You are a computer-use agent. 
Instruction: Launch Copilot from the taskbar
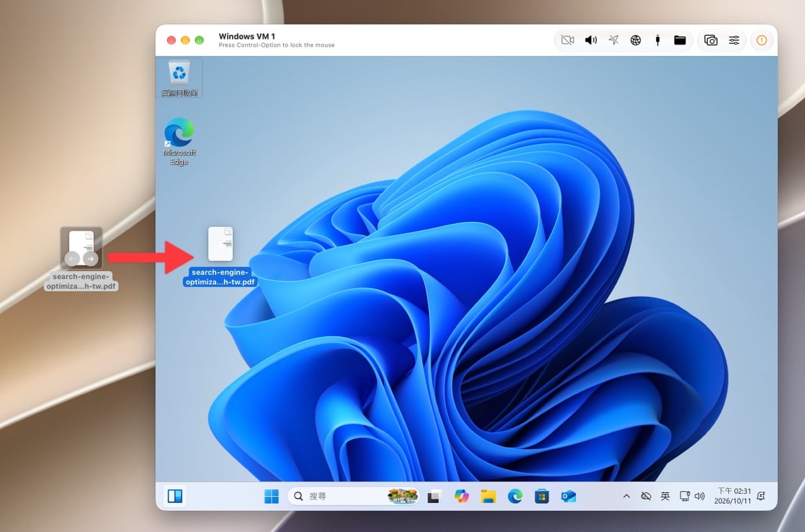click(x=462, y=497)
